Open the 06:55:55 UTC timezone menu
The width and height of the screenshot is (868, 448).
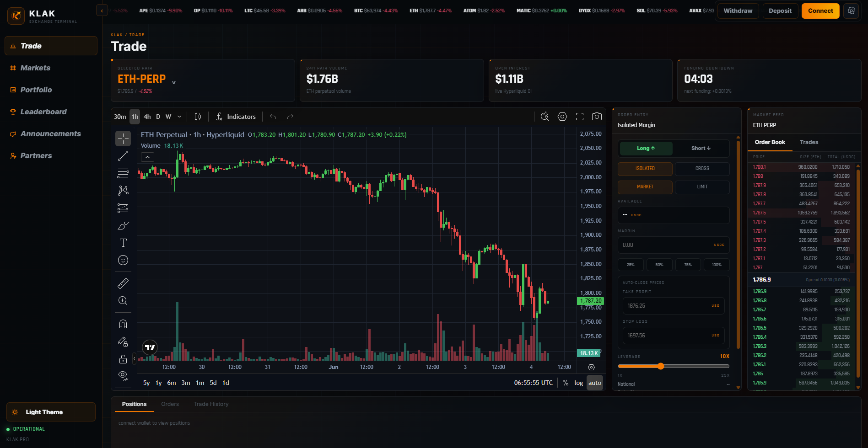533,383
